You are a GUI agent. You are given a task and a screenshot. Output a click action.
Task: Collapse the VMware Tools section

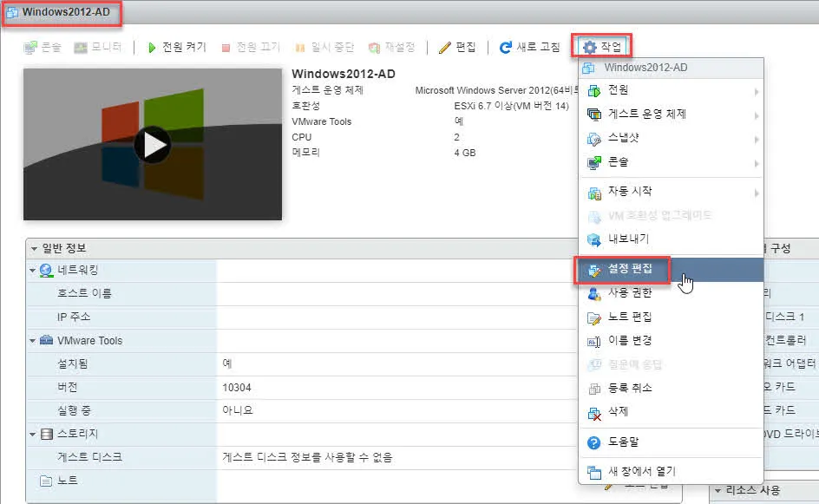(x=32, y=341)
